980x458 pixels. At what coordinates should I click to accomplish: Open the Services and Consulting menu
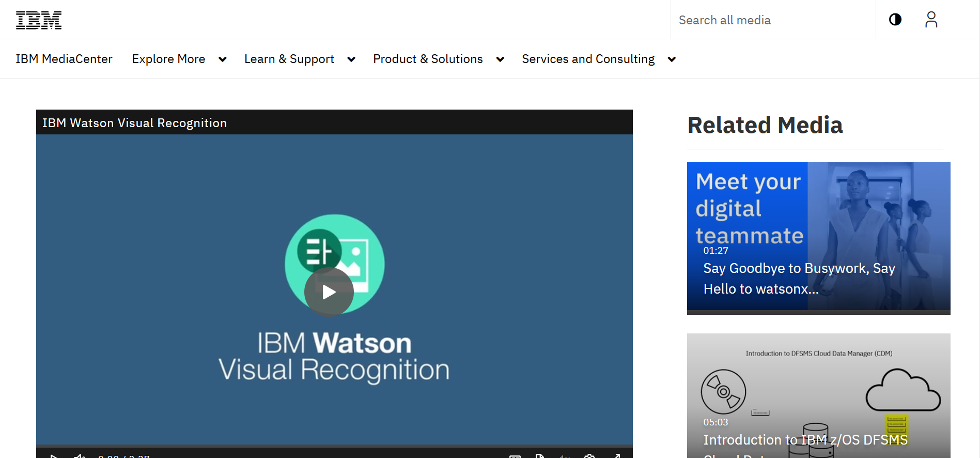(x=588, y=59)
